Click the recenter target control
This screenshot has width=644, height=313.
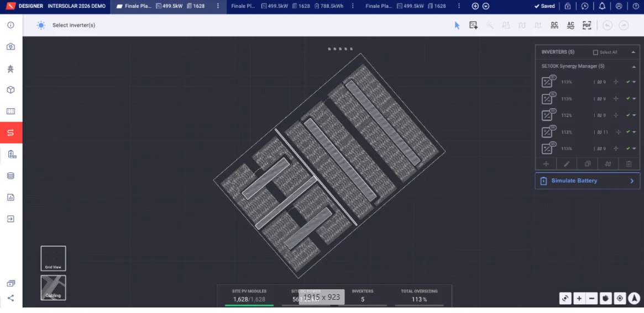(620, 298)
